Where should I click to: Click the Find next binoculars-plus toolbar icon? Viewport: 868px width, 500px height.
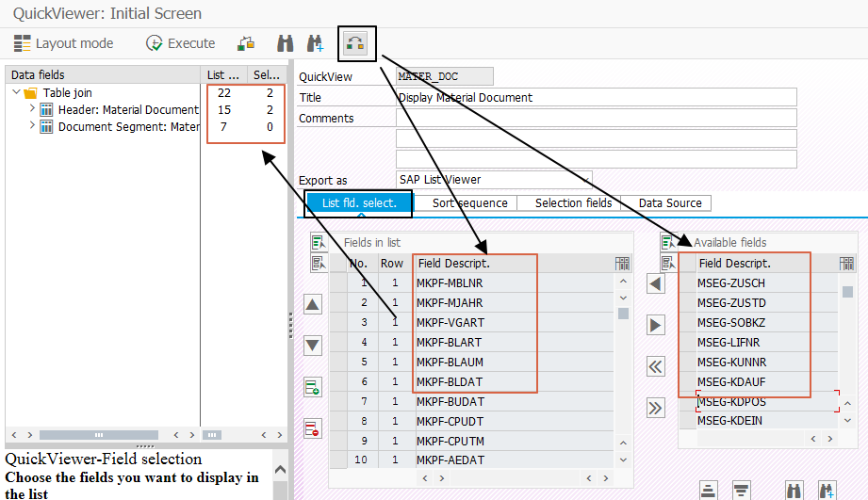pos(315,43)
